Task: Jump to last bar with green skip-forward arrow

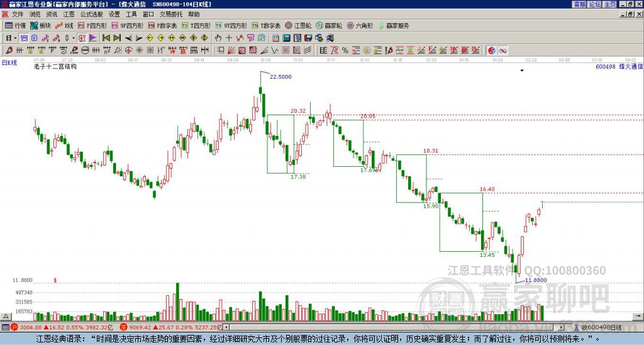Action: point(117,38)
